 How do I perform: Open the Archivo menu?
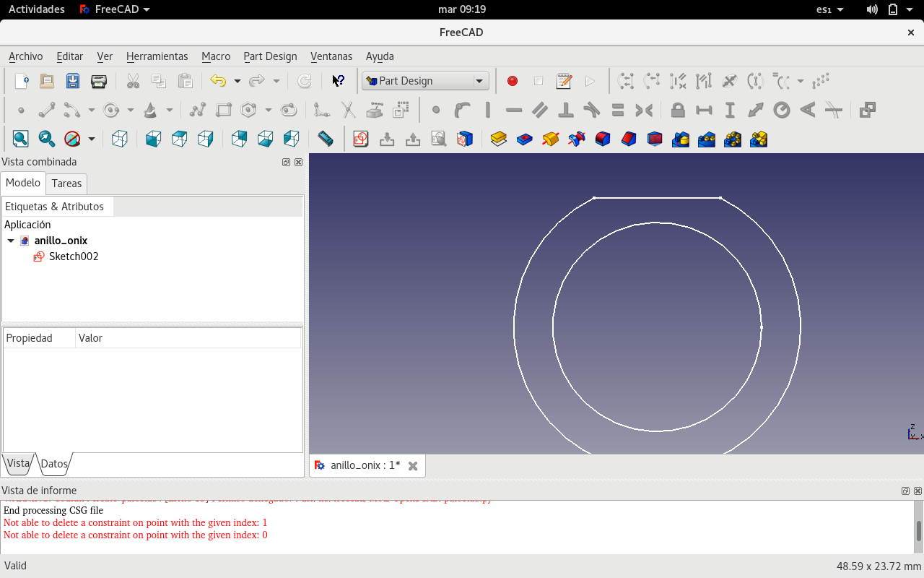[x=26, y=56]
